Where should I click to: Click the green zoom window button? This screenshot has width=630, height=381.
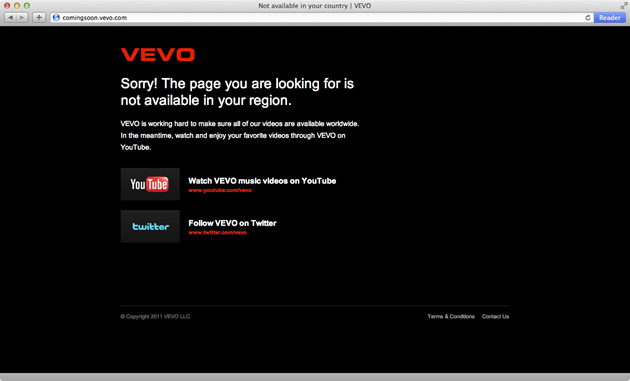(27, 6)
